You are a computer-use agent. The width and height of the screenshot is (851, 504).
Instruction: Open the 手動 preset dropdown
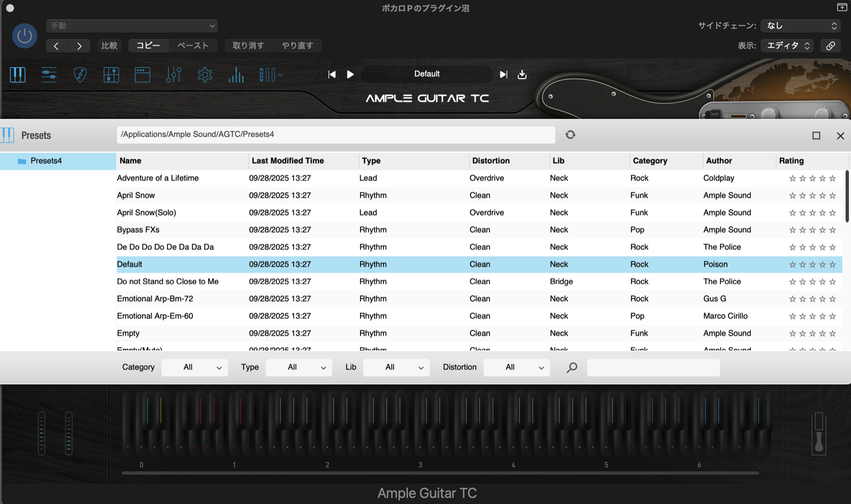[132, 26]
